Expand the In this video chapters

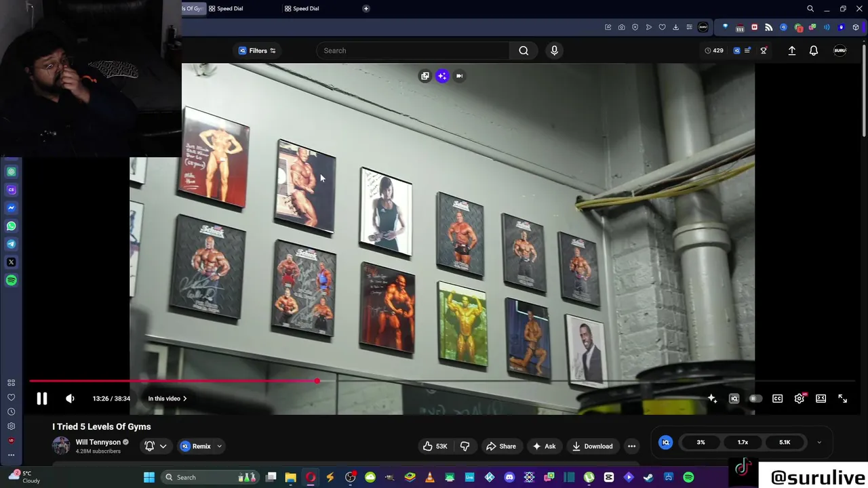tap(167, 399)
